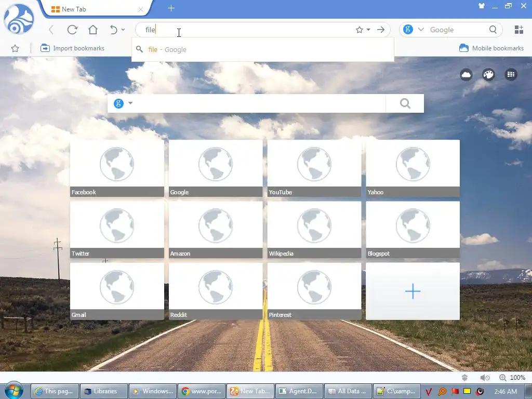The image size is (532, 399).
Task: Open the Windows Start button
Action: (14, 391)
